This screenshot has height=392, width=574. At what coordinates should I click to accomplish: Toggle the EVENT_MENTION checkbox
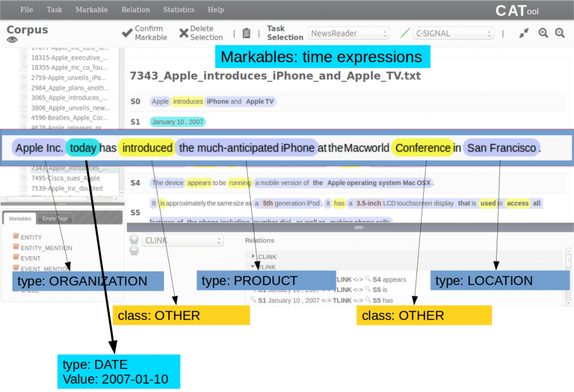(16, 268)
